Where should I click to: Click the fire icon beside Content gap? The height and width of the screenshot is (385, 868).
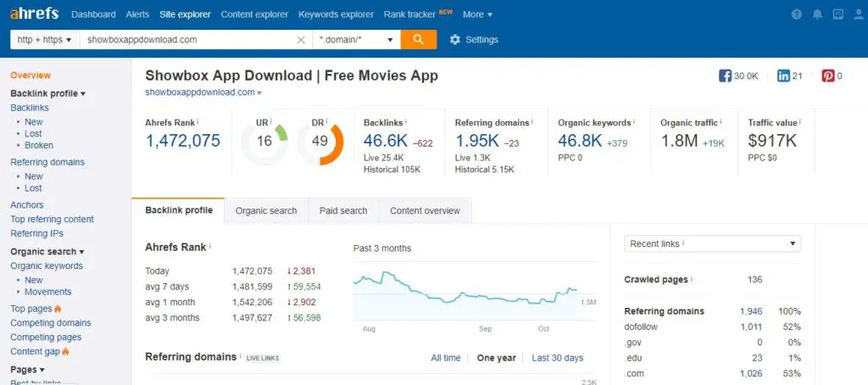click(x=66, y=352)
